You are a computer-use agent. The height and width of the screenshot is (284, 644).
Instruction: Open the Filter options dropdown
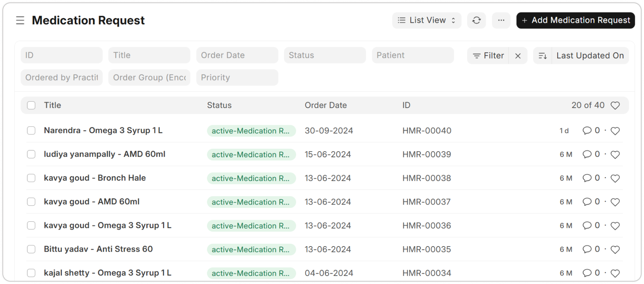488,56
